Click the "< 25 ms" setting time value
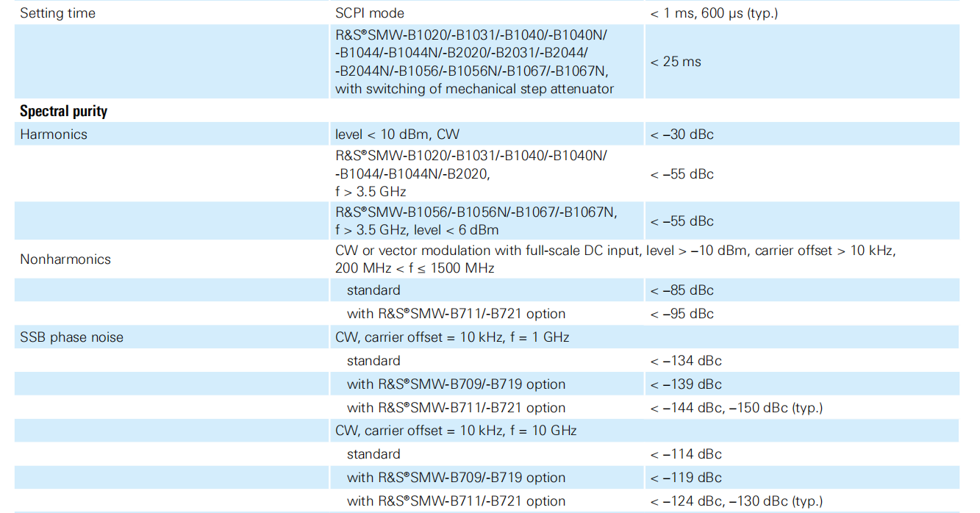Image resolution: width=980 pixels, height=513 pixels. click(676, 62)
